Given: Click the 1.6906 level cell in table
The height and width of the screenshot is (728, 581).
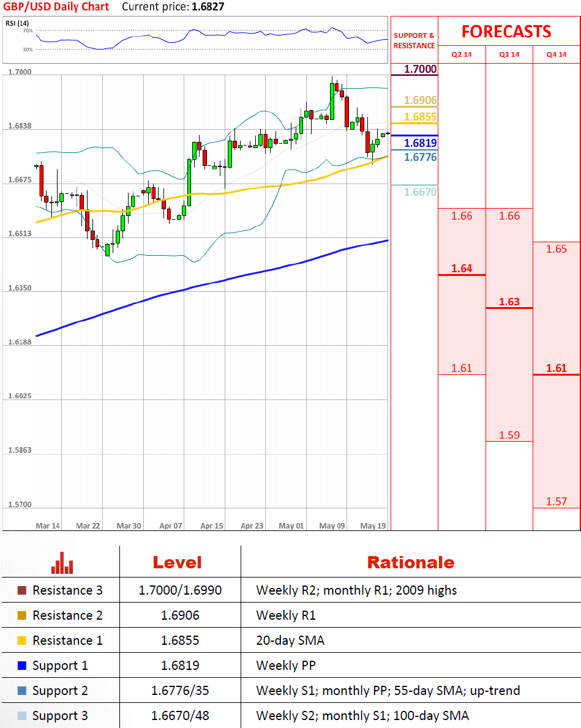Looking at the screenshot, I should 180,615.
